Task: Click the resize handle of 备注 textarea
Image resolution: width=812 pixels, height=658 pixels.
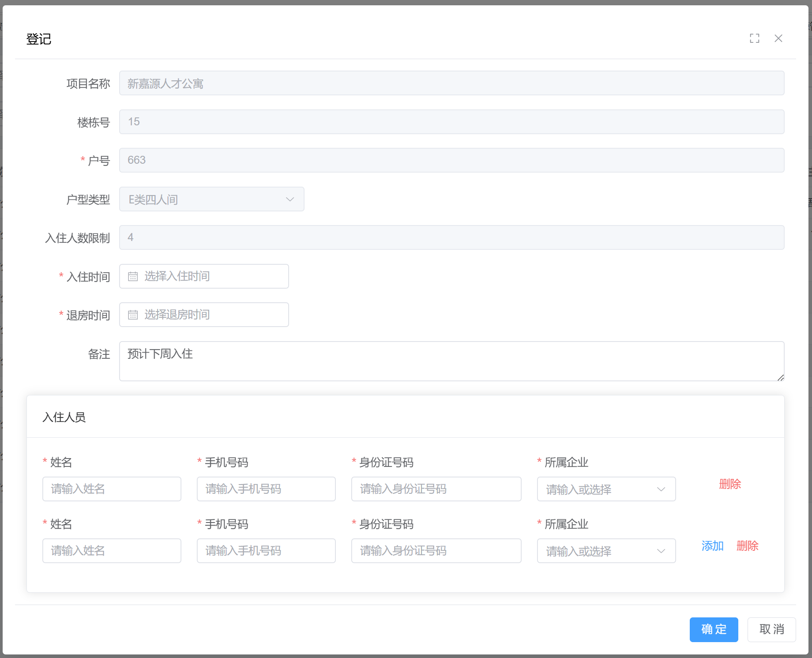Action: click(780, 377)
